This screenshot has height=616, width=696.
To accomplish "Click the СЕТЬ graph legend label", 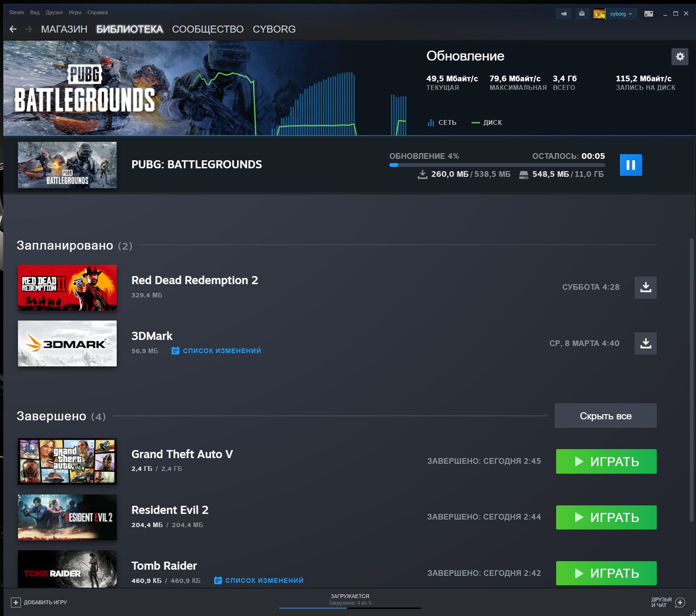I will pyautogui.click(x=447, y=122).
